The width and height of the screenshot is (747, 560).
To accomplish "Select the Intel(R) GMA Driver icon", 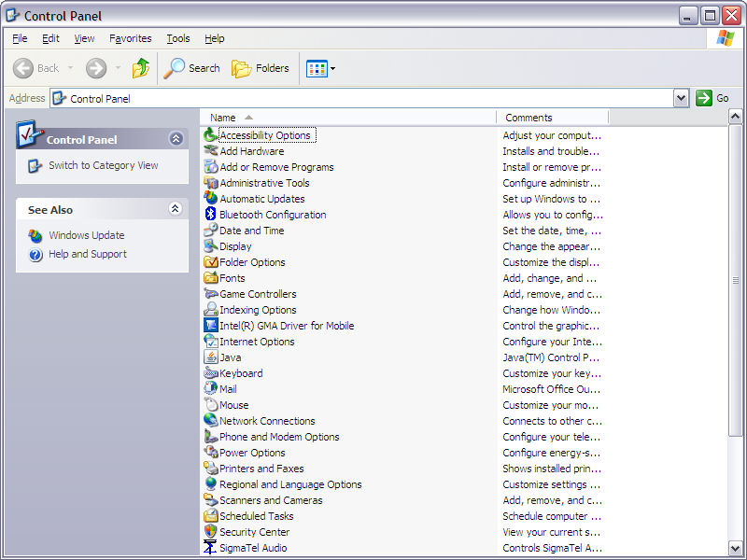I will (x=211, y=326).
